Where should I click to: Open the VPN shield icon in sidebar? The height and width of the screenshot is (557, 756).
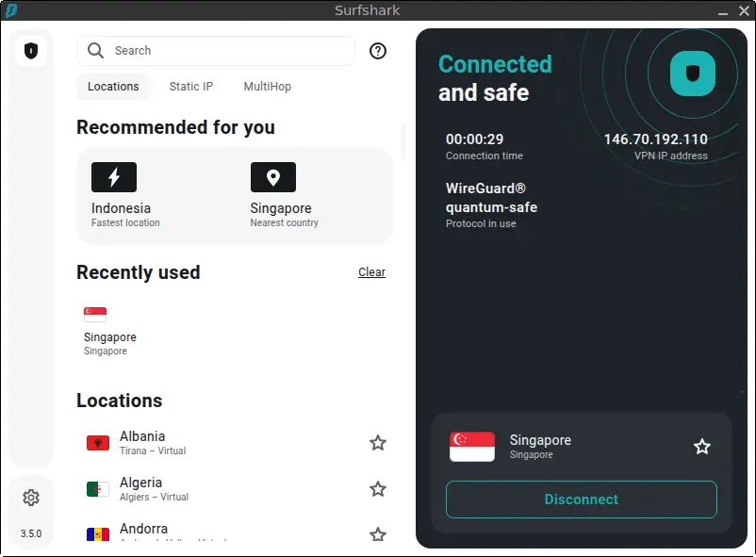(x=31, y=51)
